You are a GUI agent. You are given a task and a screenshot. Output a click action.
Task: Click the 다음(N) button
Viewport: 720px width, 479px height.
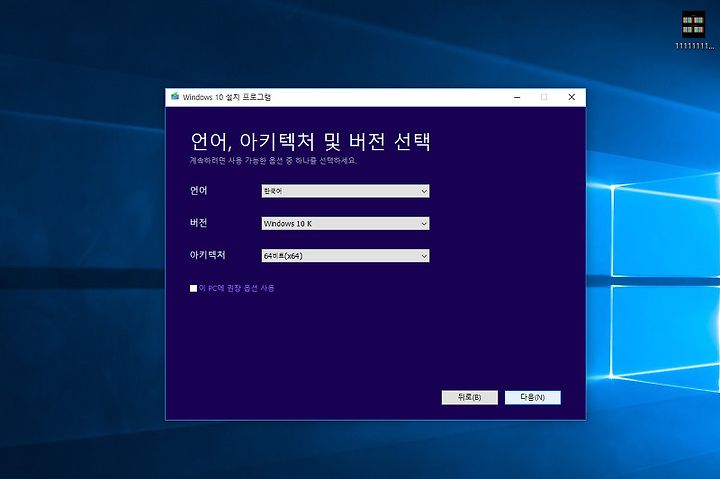point(533,397)
